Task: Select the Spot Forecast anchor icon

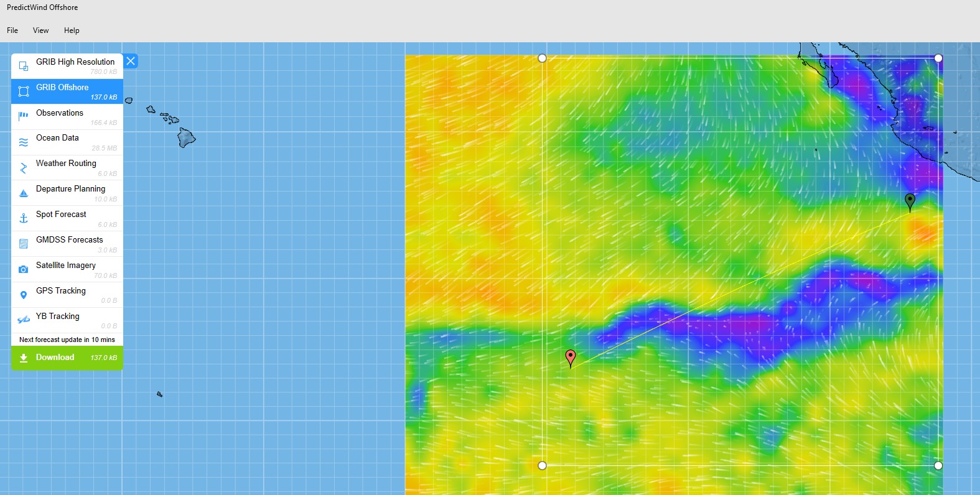Action: [x=24, y=218]
